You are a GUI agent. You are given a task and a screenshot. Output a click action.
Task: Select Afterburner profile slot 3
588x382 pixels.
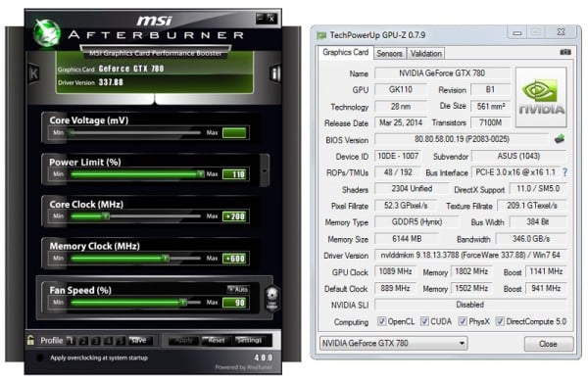click(96, 341)
